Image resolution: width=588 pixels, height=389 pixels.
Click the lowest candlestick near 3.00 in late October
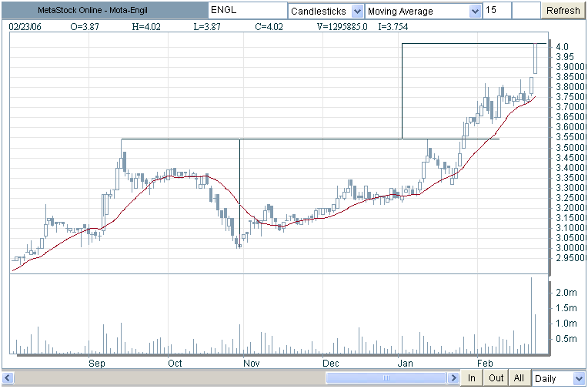point(239,243)
